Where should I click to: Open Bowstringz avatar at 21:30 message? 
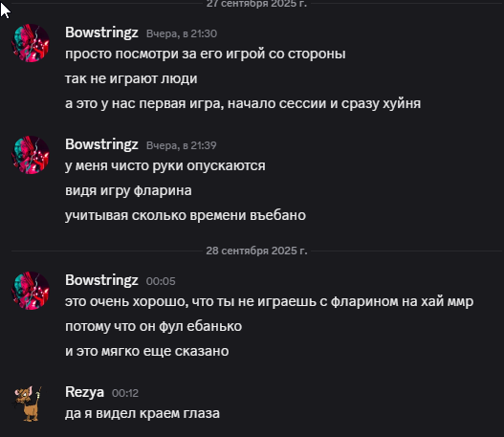tap(31, 43)
